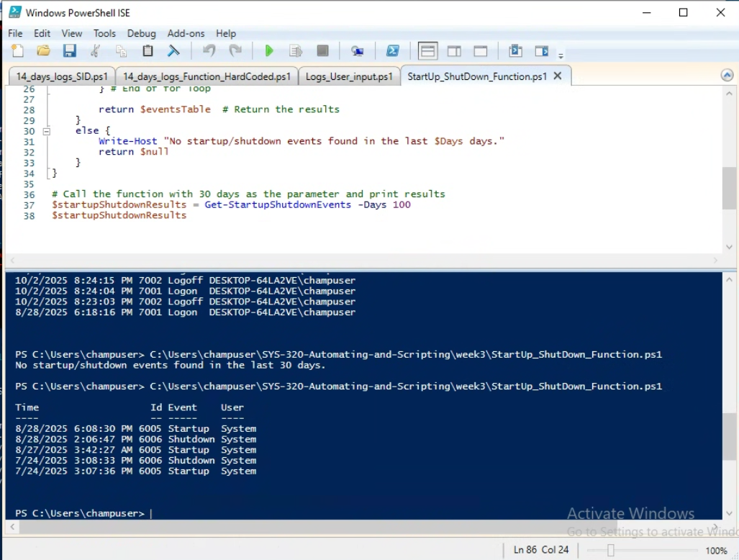Collapse the else block at line 30
The height and width of the screenshot is (560, 739).
click(47, 131)
